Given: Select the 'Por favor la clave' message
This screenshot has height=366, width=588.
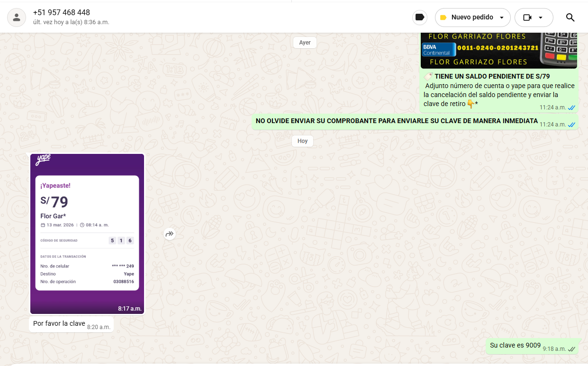Looking at the screenshot, I should [x=59, y=324].
